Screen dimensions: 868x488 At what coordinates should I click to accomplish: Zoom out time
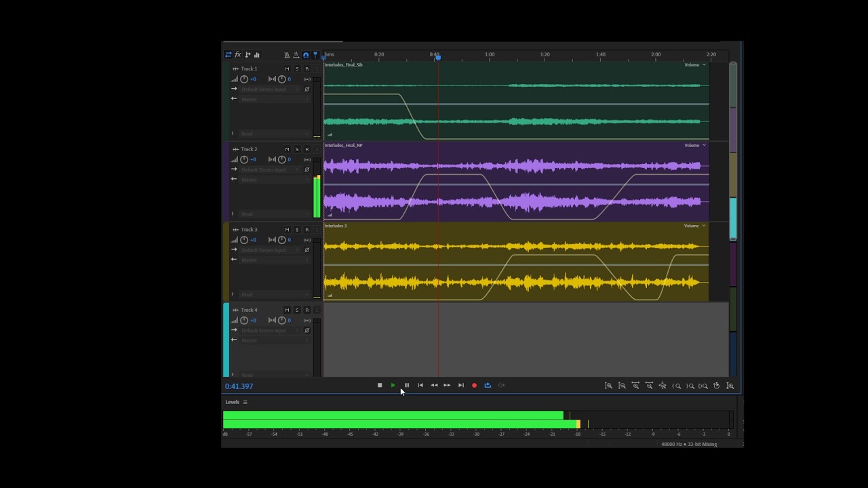pos(649,386)
